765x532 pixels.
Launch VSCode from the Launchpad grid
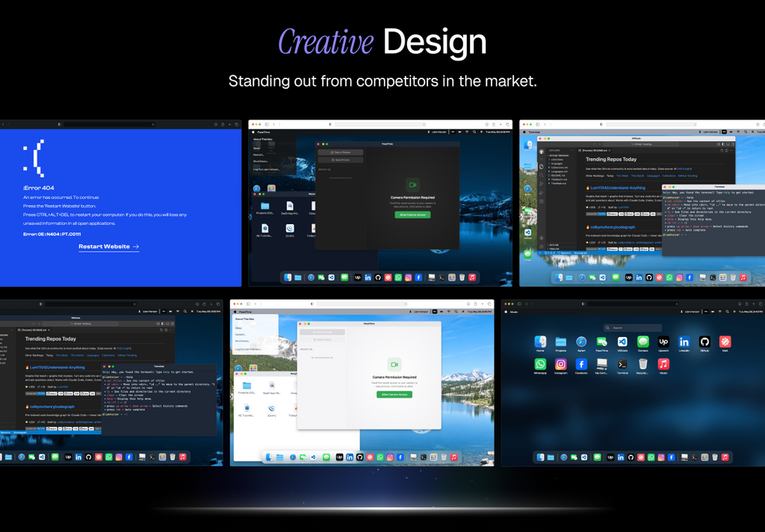click(622, 341)
